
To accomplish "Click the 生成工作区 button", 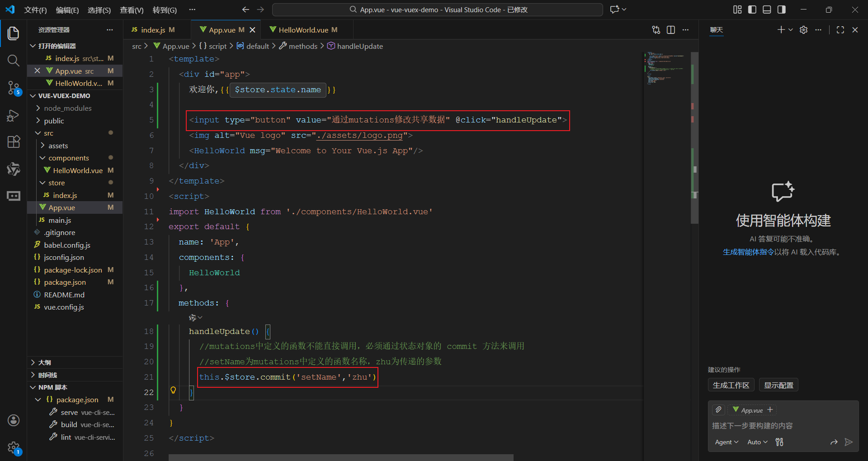I will 731,386.
